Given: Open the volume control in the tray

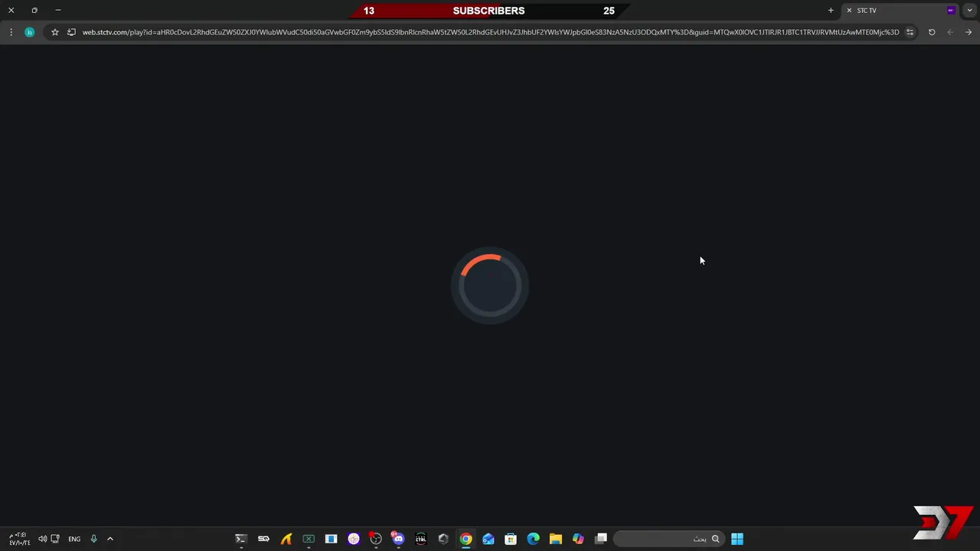Looking at the screenshot, I should click(x=42, y=539).
